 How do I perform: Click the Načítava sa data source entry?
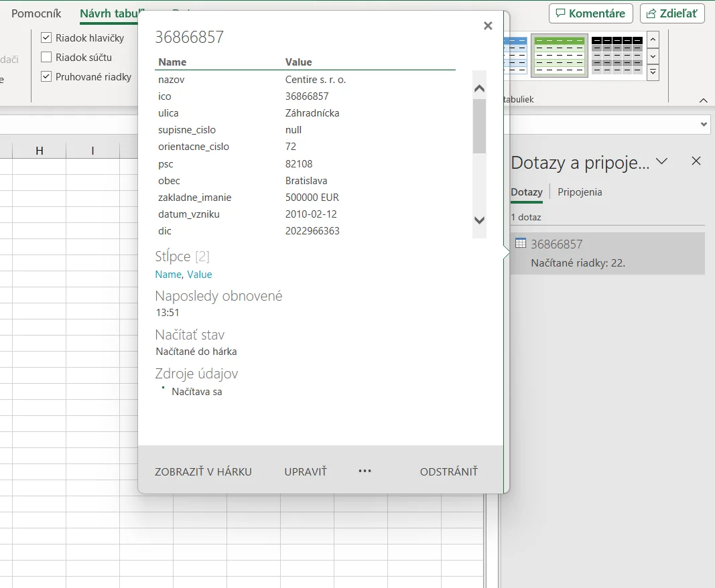tap(196, 392)
